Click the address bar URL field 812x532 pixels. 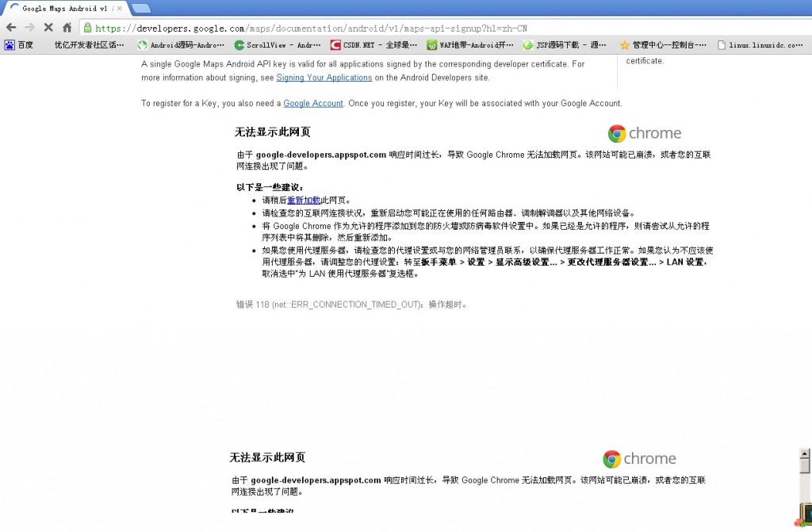446,28
